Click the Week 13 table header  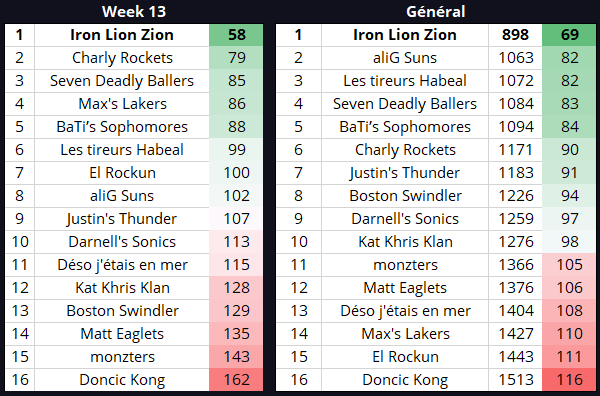tap(134, 11)
